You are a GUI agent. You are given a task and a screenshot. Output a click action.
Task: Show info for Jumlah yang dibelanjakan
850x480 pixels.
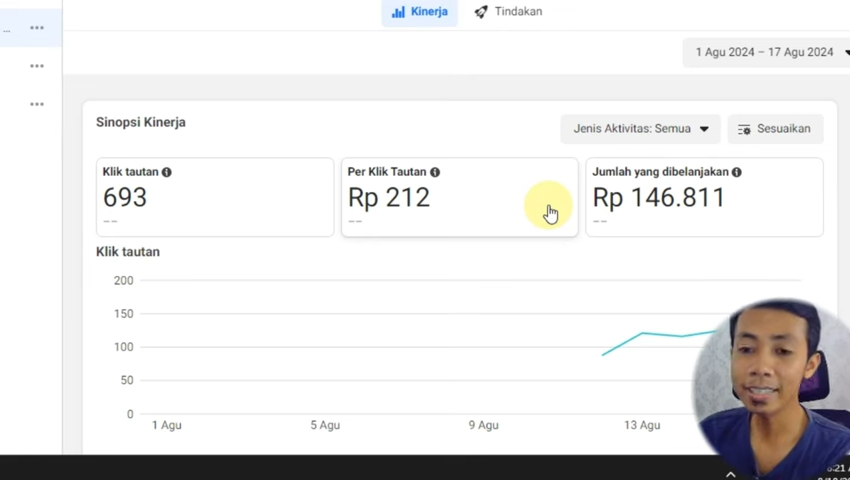point(736,172)
